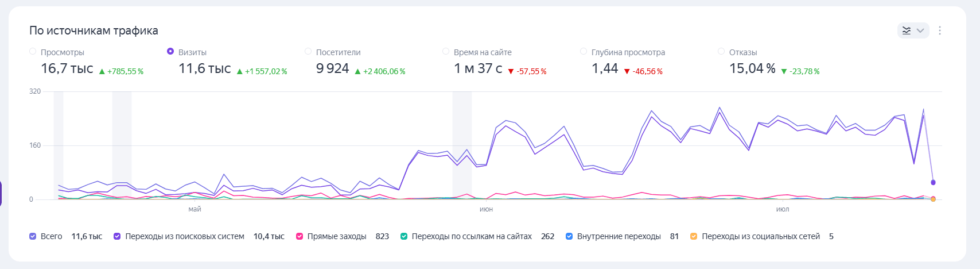This screenshot has width=980, height=269.
Task: Select the Отказы metric radio button
Action: pyautogui.click(x=721, y=52)
